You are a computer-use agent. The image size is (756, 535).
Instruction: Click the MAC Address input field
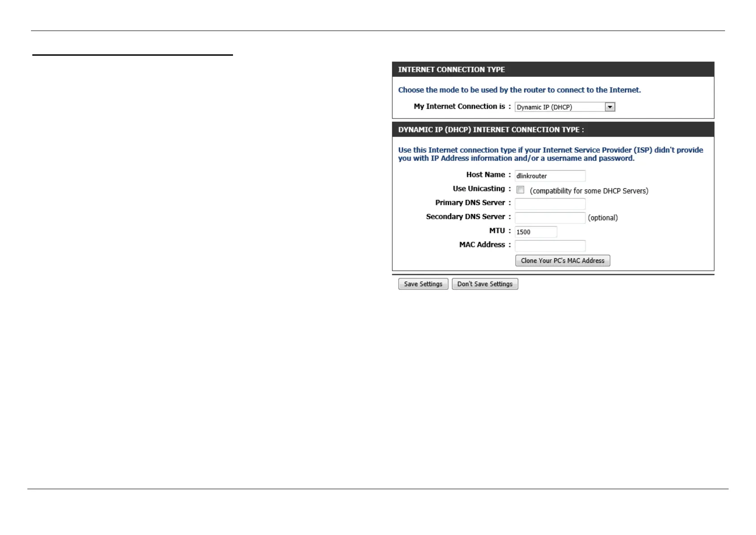(x=550, y=246)
